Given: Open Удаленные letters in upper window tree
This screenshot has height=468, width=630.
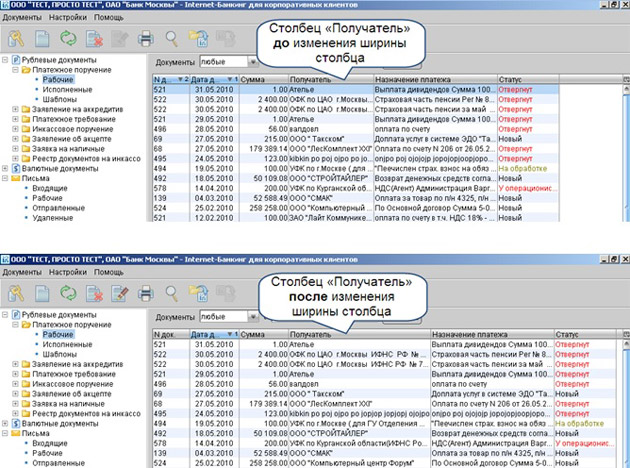Looking at the screenshot, I should click(x=53, y=218).
